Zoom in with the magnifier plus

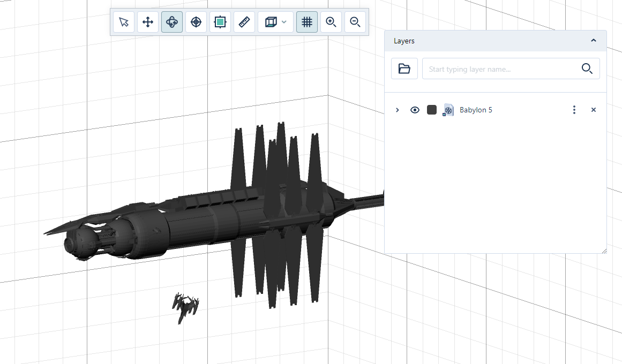[x=331, y=22]
